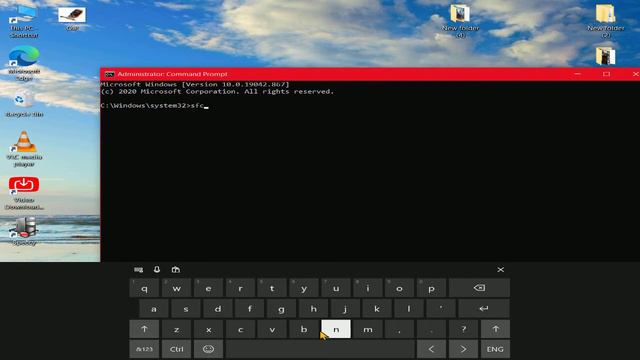Viewport: 640px width, 360px height.
Task: Switch to &123 symbols layout
Action: [144, 349]
